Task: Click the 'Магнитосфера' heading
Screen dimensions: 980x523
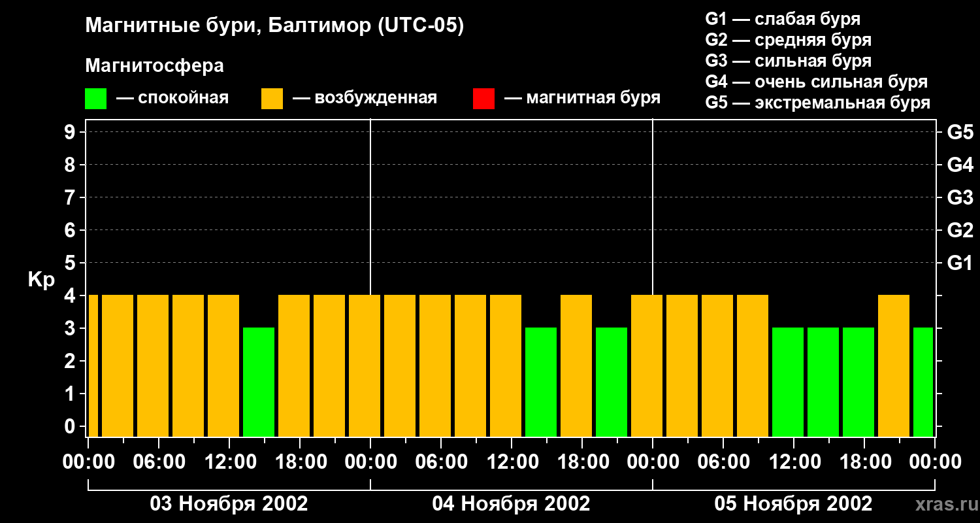Action: [x=154, y=66]
